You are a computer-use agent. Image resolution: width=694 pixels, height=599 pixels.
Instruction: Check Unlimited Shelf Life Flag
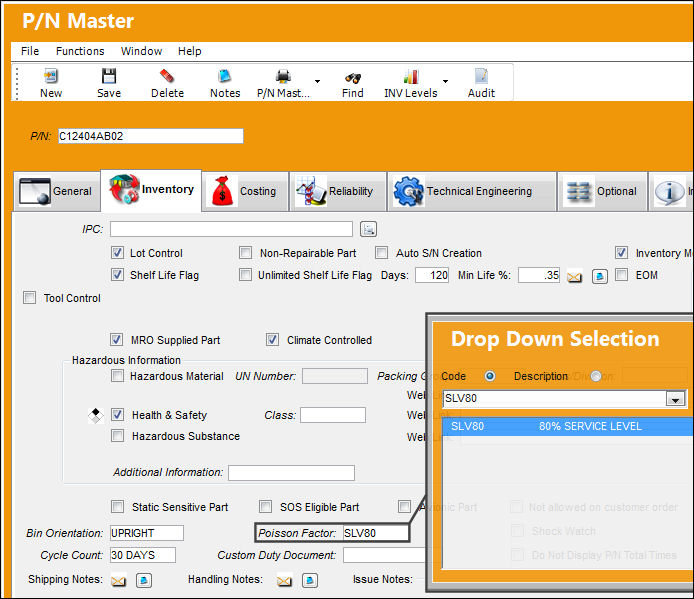tap(245, 274)
